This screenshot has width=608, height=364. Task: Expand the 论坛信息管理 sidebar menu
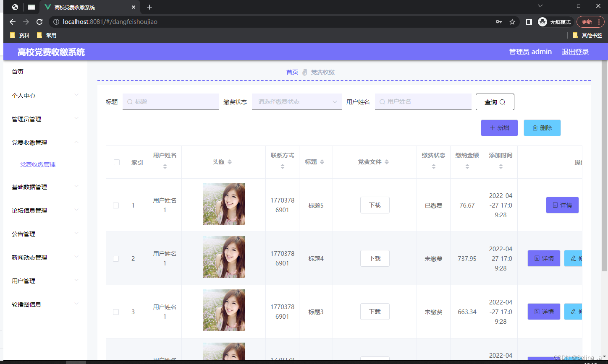click(45, 211)
